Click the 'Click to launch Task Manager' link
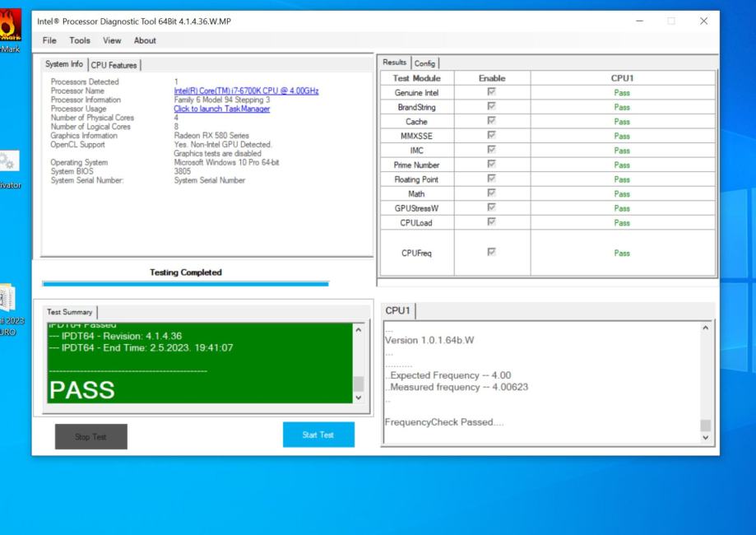This screenshot has height=535, width=756. click(221, 109)
